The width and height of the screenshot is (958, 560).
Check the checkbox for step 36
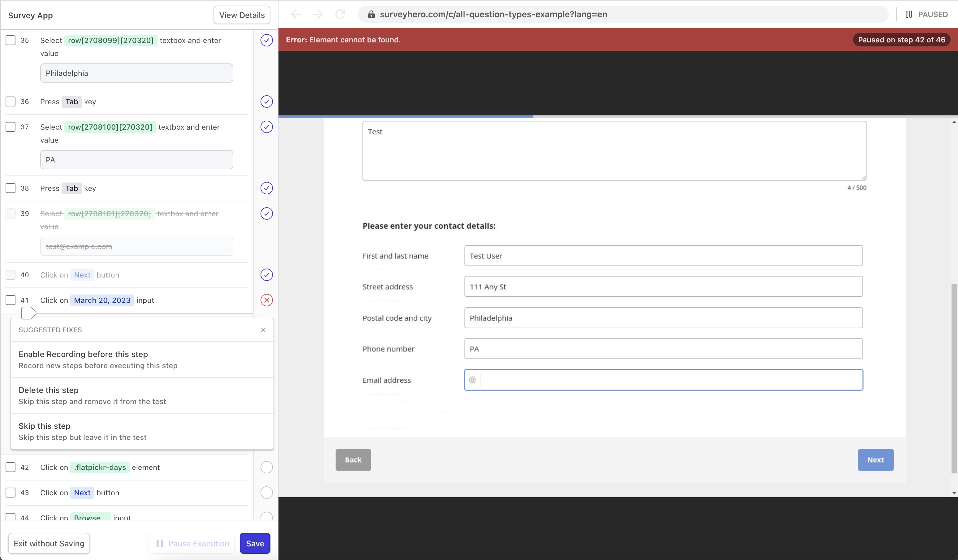[x=11, y=101]
